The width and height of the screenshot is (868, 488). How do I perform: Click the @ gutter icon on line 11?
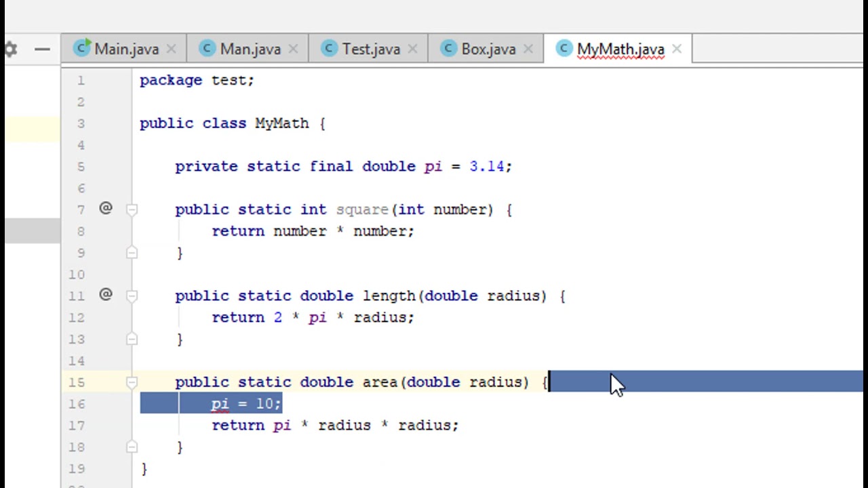coord(106,295)
